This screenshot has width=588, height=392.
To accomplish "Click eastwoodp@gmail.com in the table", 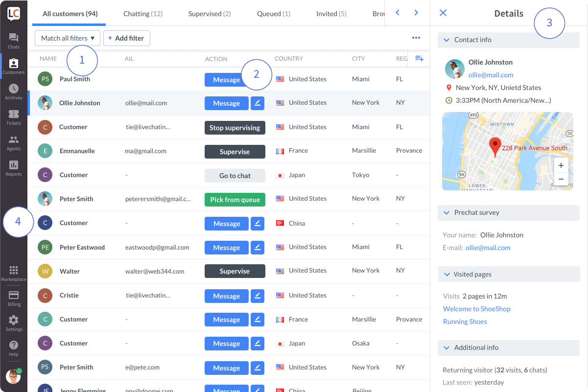I will (x=157, y=247).
